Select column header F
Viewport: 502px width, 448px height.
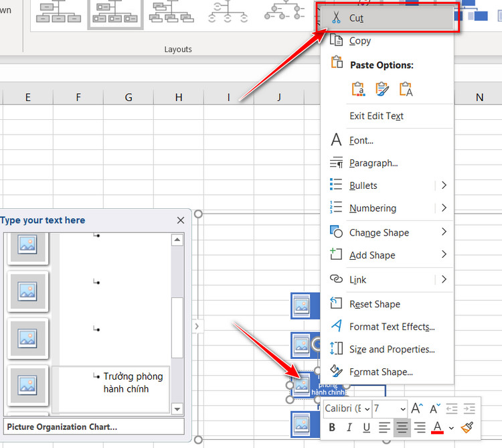point(78,97)
